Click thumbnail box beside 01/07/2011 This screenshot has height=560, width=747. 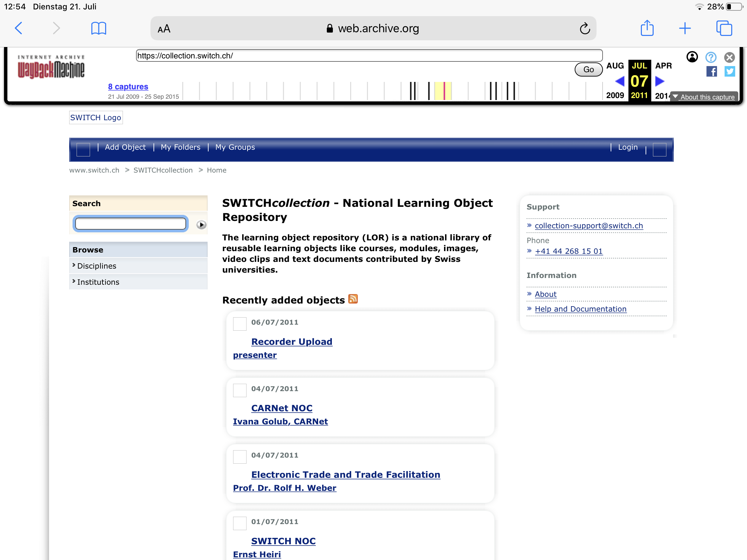point(239,523)
